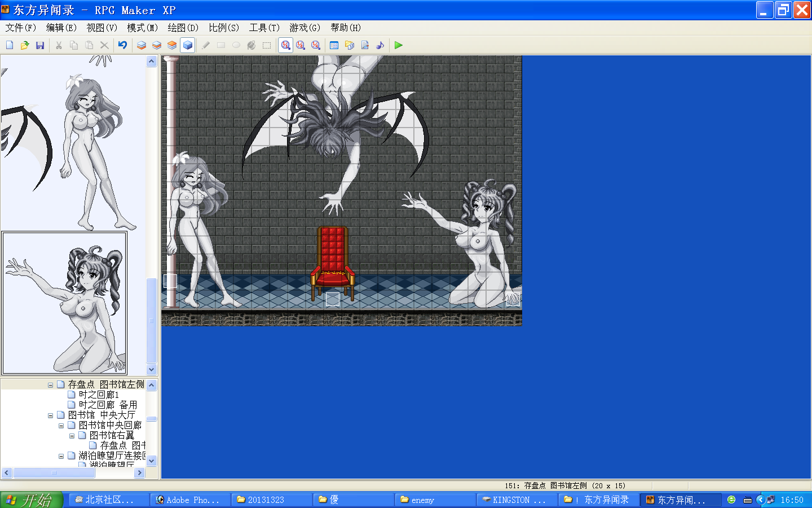The width and height of the screenshot is (812, 508).
Task: Switch to Events layer cube icon
Action: pyautogui.click(x=188, y=45)
